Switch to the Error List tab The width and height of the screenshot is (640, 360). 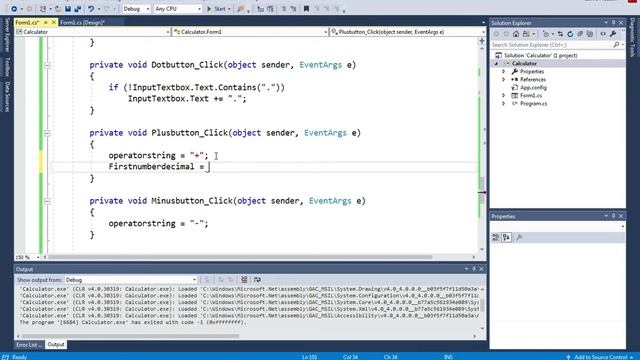29,345
